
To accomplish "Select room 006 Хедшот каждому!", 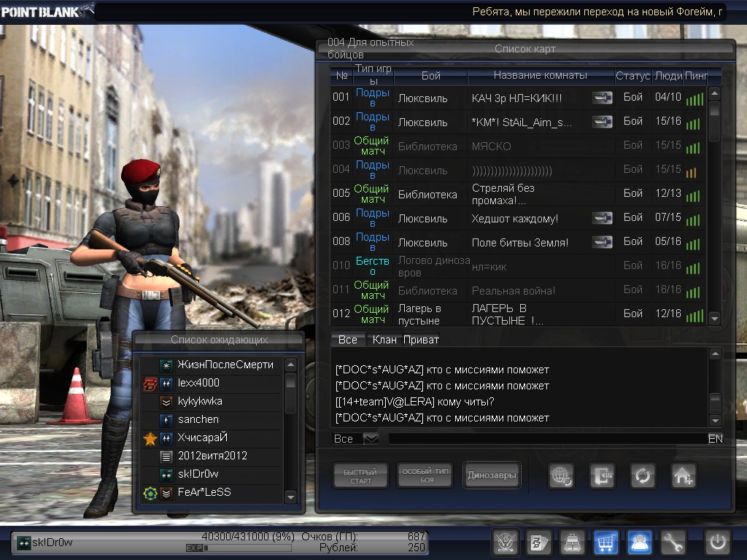I will pos(518,218).
